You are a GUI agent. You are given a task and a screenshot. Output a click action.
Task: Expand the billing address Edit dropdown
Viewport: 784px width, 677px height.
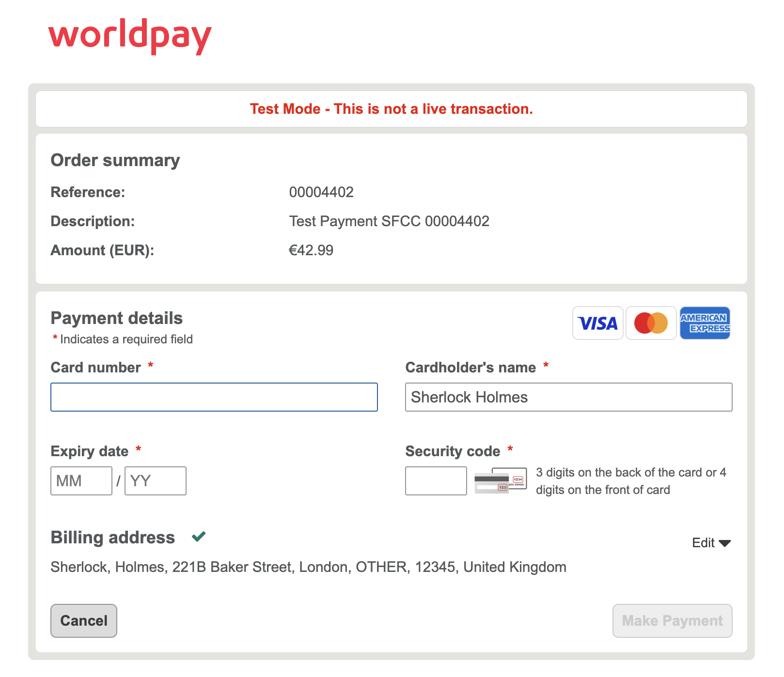point(711,543)
